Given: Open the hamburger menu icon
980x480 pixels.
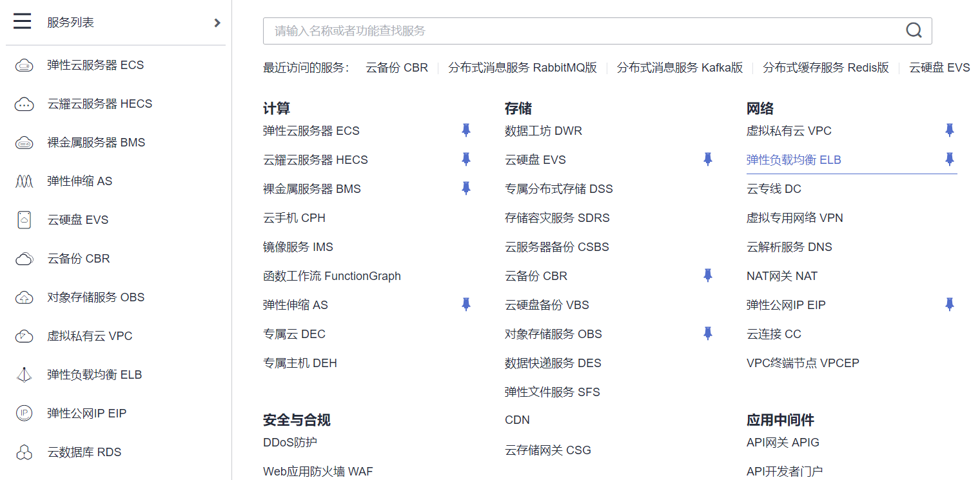Looking at the screenshot, I should tap(23, 22).
